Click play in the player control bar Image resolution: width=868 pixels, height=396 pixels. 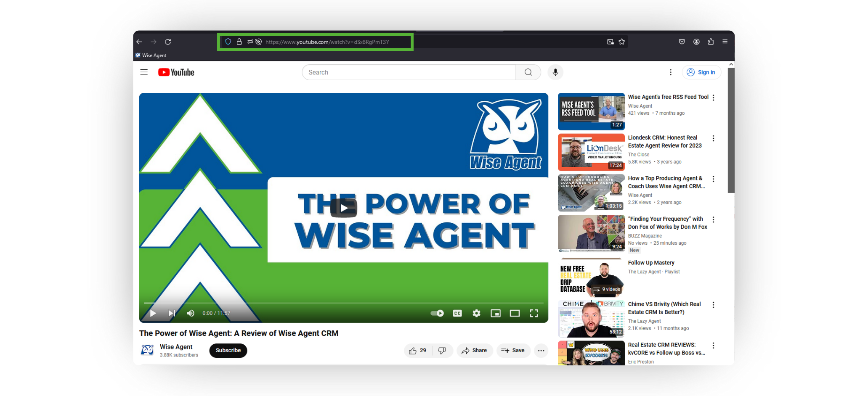pyautogui.click(x=153, y=313)
